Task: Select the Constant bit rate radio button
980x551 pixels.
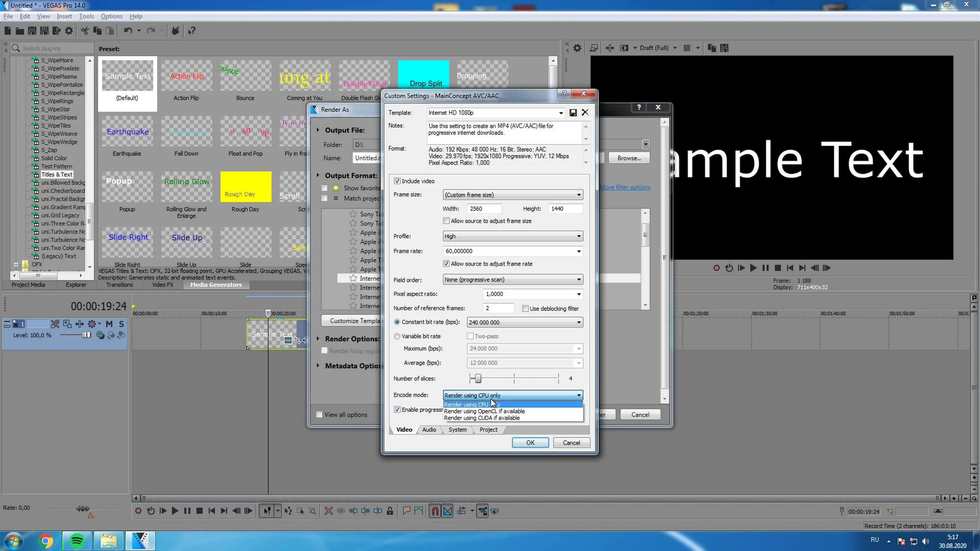Action: pyautogui.click(x=397, y=322)
